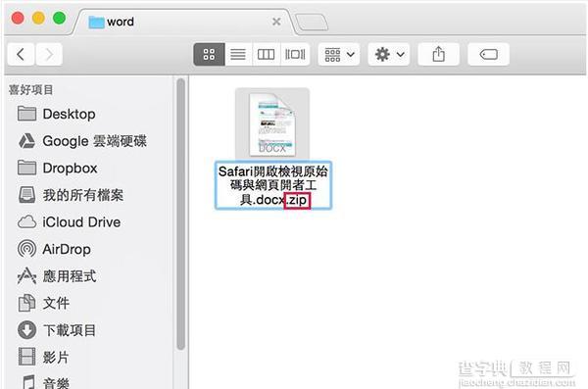The height and width of the screenshot is (389, 588).
Task: Click the green zoom window button
Action: [60, 18]
